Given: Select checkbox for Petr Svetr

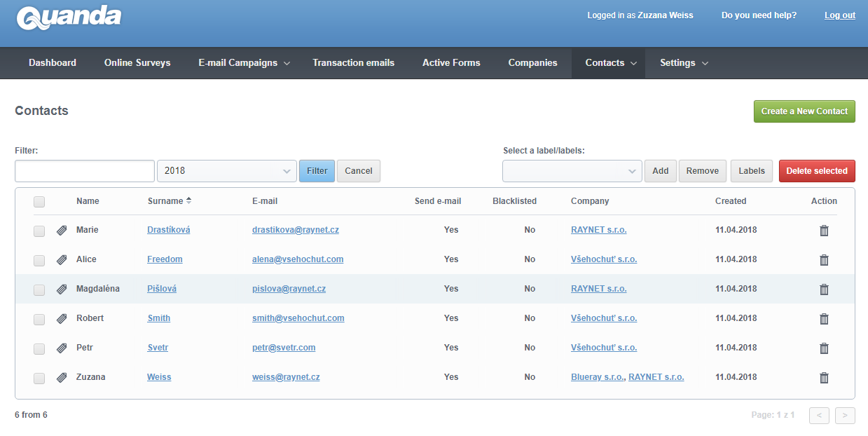Looking at the screenshot, I should [x=39, y=348].
